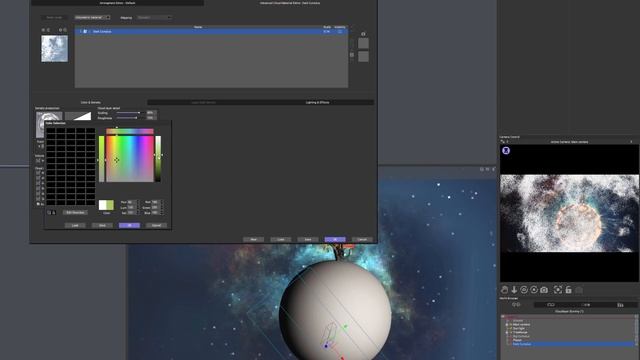The image size is (640, 360).
Task: Select the pan camera hand tool
Action: [x=504, y=290]
